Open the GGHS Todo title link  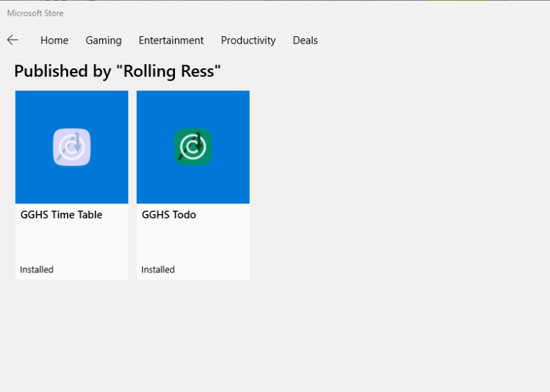(169, 215)
